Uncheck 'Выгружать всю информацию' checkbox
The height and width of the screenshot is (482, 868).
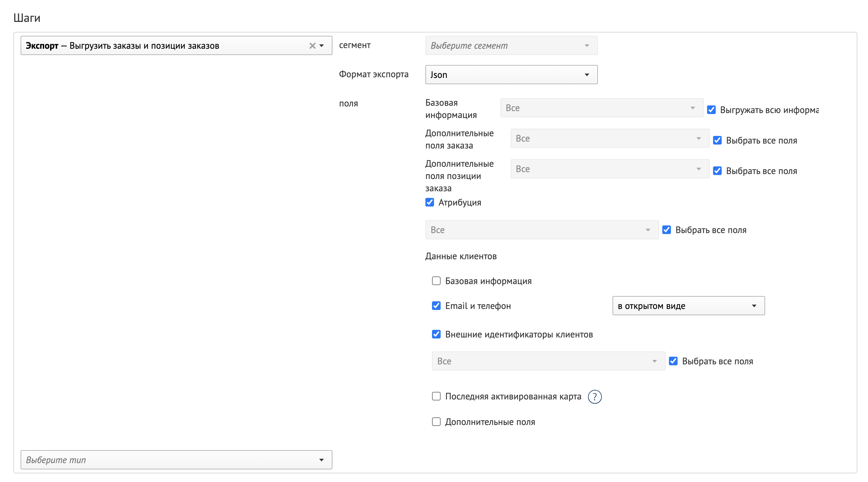(x=711, y=110)
